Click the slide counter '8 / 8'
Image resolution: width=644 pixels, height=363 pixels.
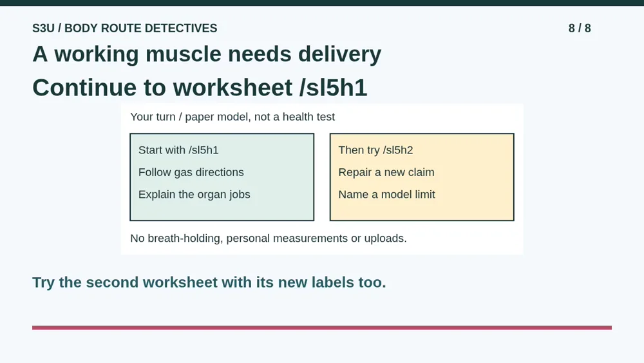(x=580, y=28)
